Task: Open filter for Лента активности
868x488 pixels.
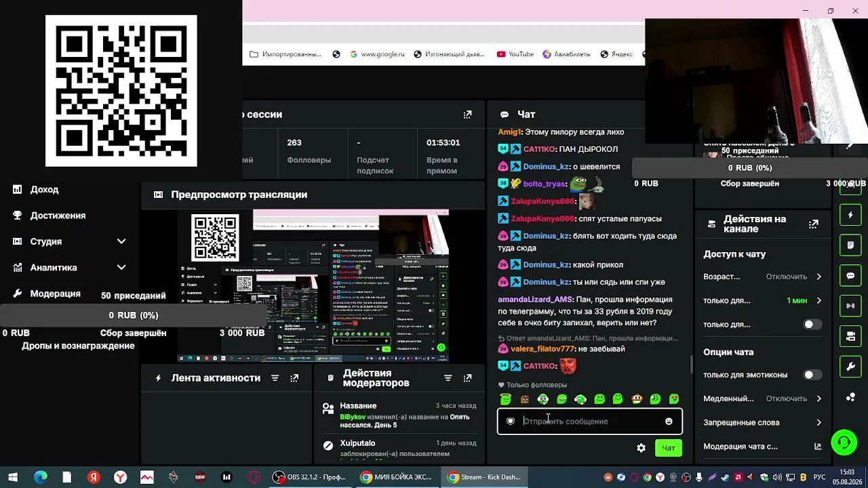Action: [275, 378]
